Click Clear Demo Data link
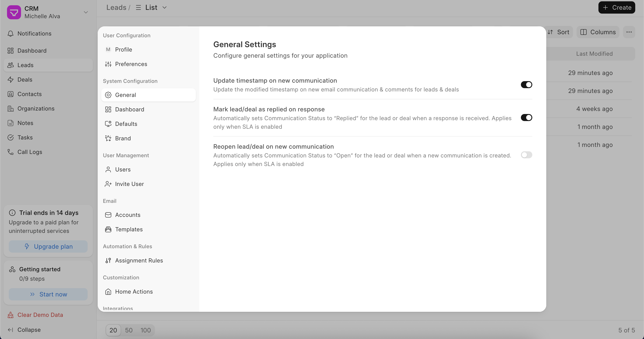Image resolution: width=644 pixels, height=339 pixels. pyautogui.click(x=40, y=315)
